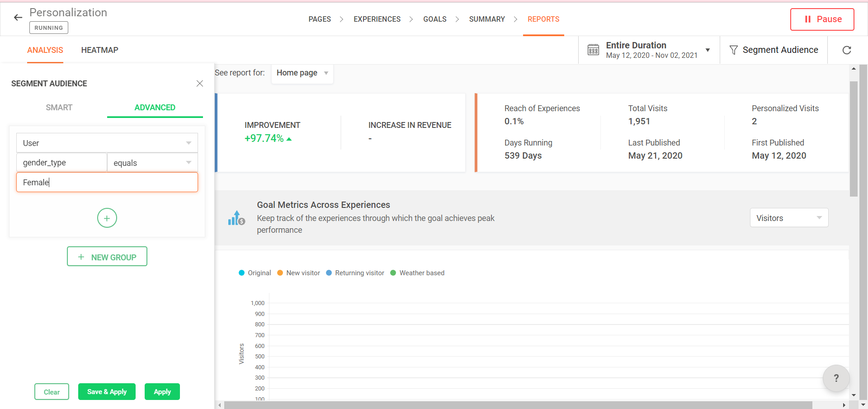
Task: Switch to the Smart segment tab
Action: tap(59, 108)
